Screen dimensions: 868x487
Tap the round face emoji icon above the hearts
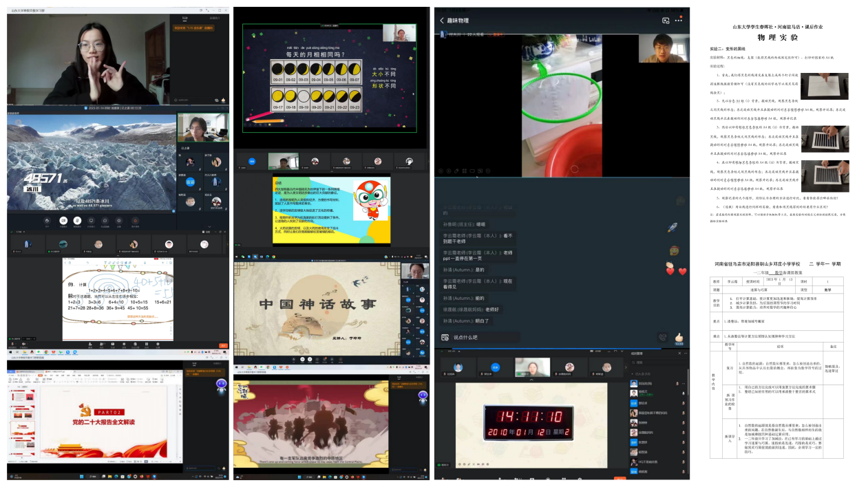click(x=675, y=251)
